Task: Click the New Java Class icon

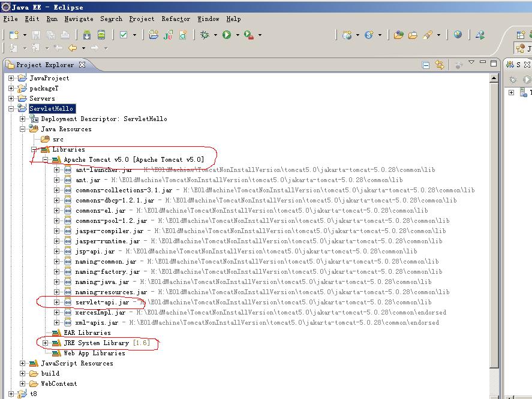Action: [183, 35]
